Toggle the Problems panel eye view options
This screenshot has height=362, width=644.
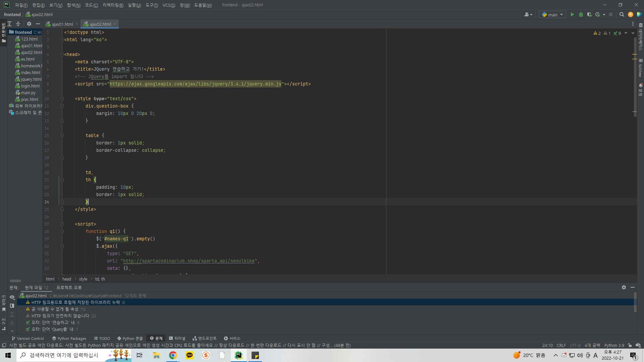pos(12,297)
